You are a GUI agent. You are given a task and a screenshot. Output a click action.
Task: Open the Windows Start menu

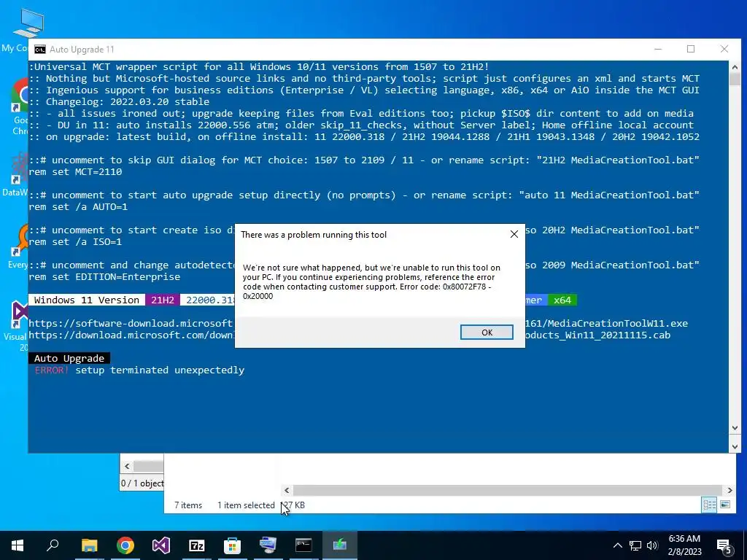18,545
